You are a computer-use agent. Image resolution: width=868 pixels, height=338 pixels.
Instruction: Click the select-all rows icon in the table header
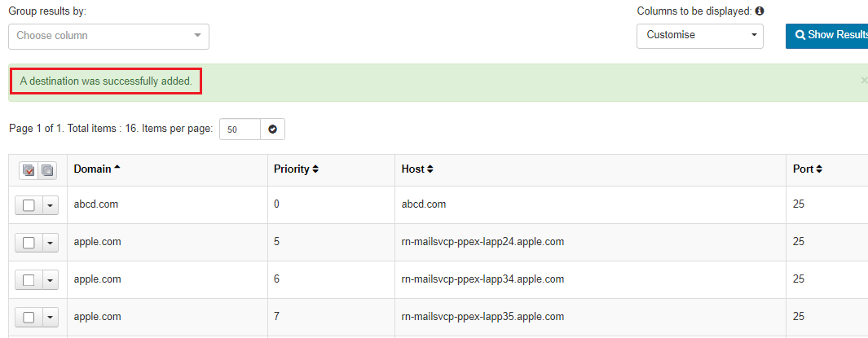[x=29, y=170]
